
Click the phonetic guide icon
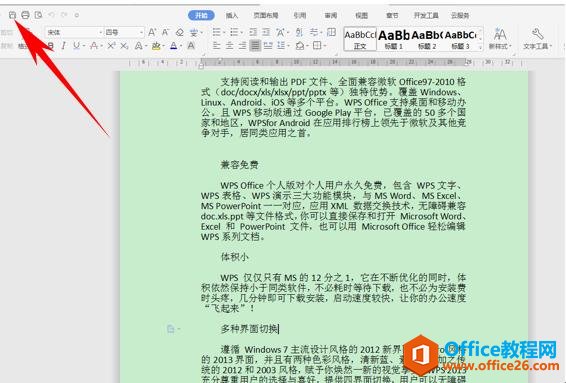pos(193,33)
